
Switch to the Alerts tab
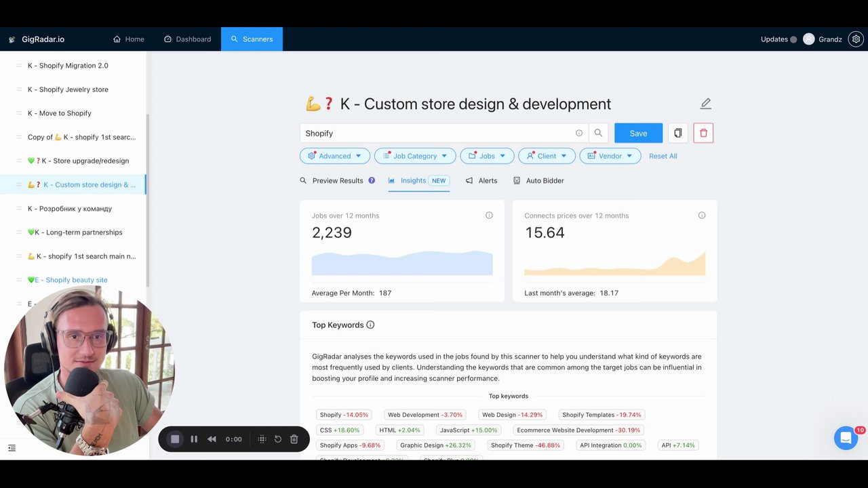[x=481, y=181]
